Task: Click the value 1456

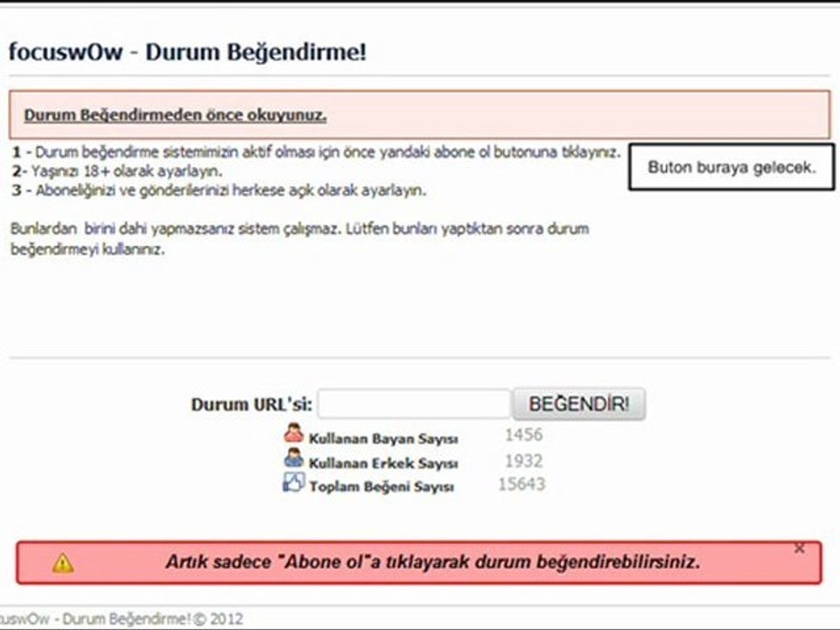Action: click(x=523, y=435)
